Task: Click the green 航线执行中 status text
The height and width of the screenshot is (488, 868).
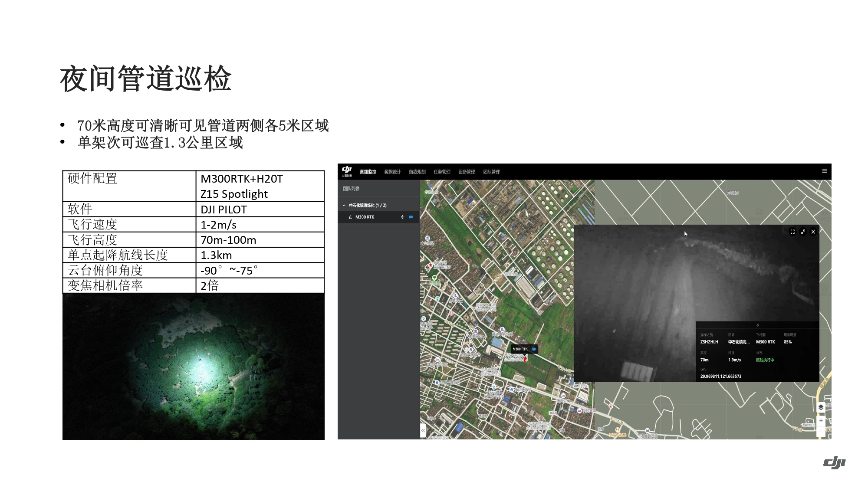Action: tap(765, 360)
